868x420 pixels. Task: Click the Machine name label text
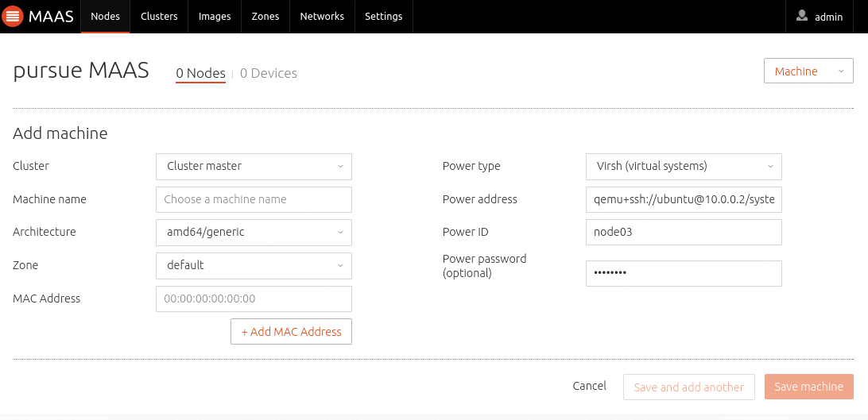coord(49,199)
